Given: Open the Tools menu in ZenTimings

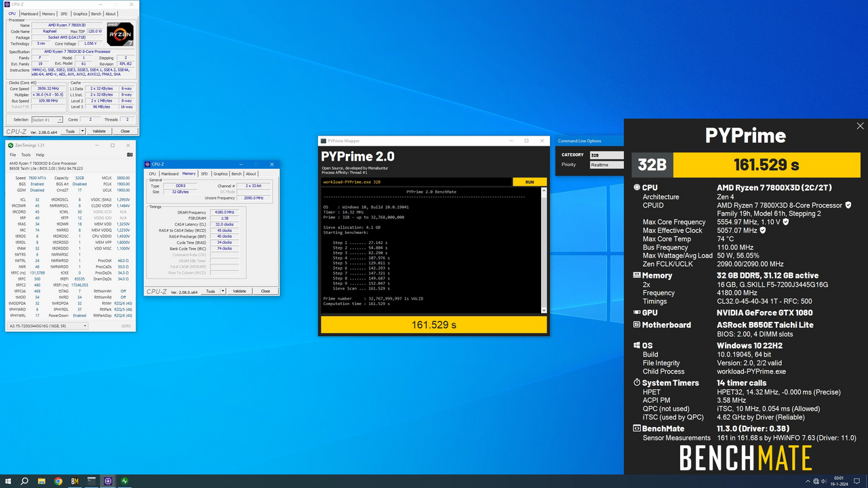Looking at the screenshot, I should [x=26, y=155].
